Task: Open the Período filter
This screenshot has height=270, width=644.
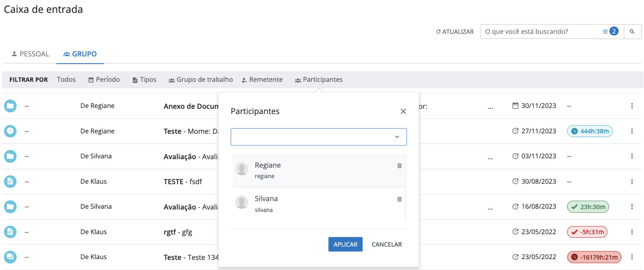Action: [x=104, y=80]
